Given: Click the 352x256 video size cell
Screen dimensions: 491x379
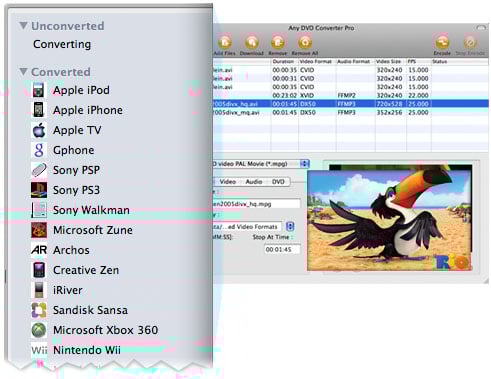Looking at the screenshot, I should [390, 113].
